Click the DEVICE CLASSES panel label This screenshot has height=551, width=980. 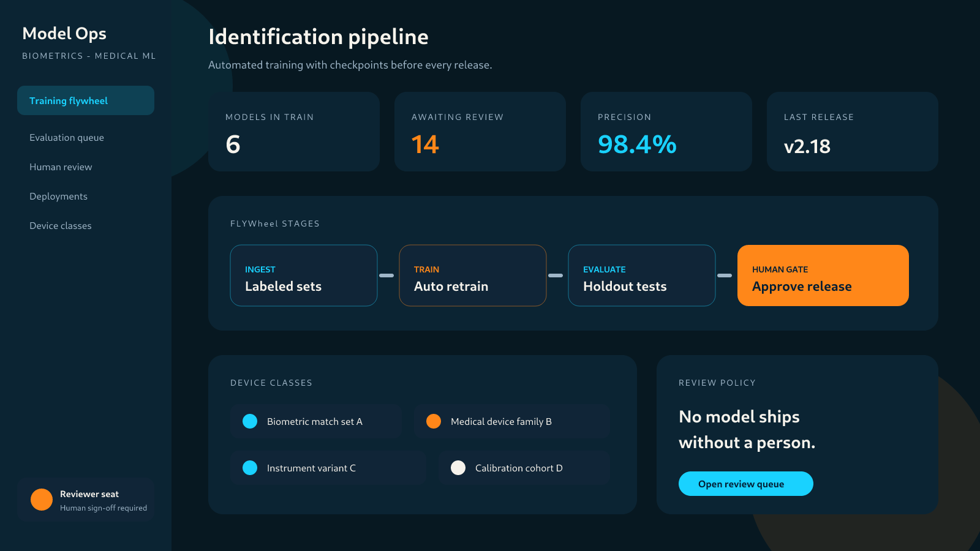[x=271, y=383]
